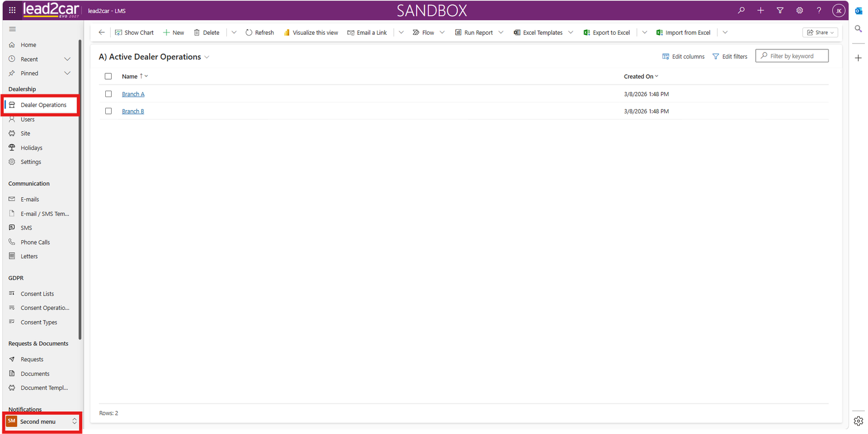
Task: Open Consent Lists in the sidebar
Action: click(x=37, y=294)
